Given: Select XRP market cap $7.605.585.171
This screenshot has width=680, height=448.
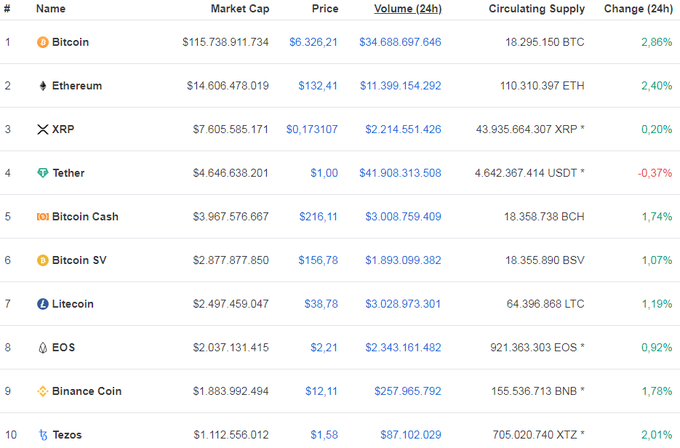Looking at the screenshot, I should 231,129.
